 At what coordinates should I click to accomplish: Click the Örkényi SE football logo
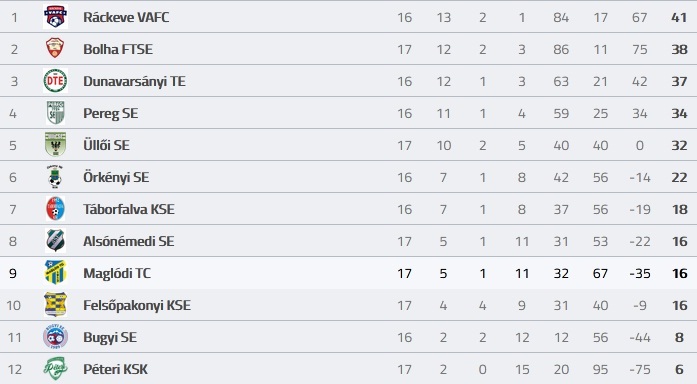pyautogui.click(x=56, y=177)
